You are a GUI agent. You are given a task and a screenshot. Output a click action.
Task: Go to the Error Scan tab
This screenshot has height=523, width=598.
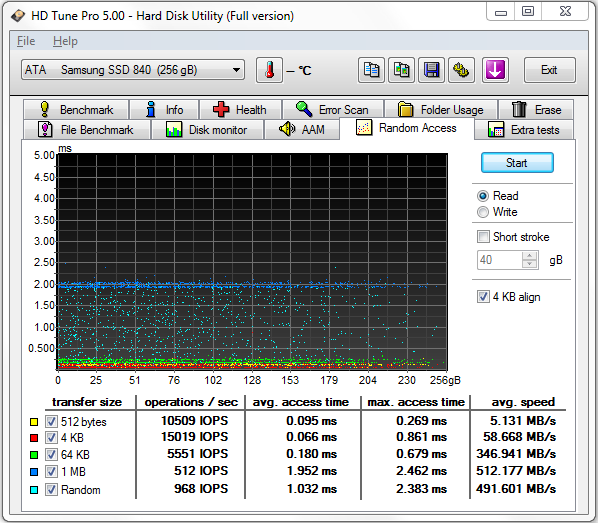333,110
